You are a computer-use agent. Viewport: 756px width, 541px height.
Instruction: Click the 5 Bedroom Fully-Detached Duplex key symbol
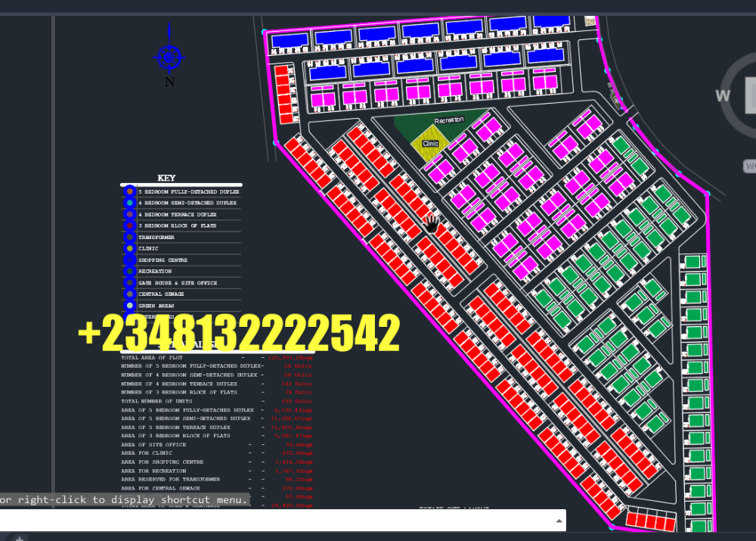[x=129, y=192]
